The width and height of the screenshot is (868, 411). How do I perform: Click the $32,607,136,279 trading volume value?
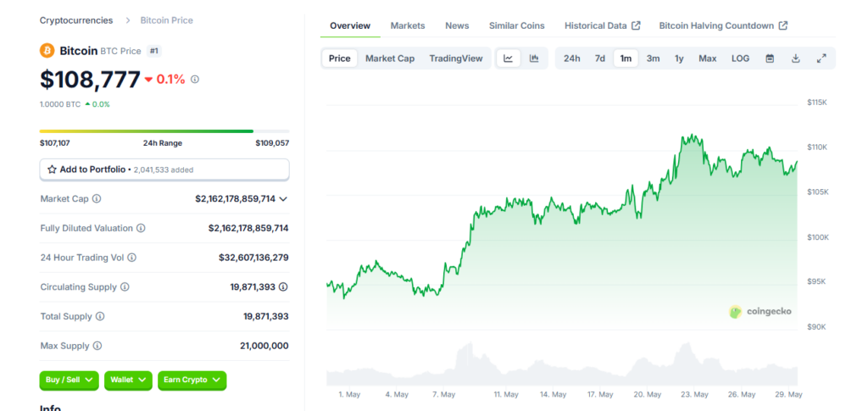tap(253, 258)
